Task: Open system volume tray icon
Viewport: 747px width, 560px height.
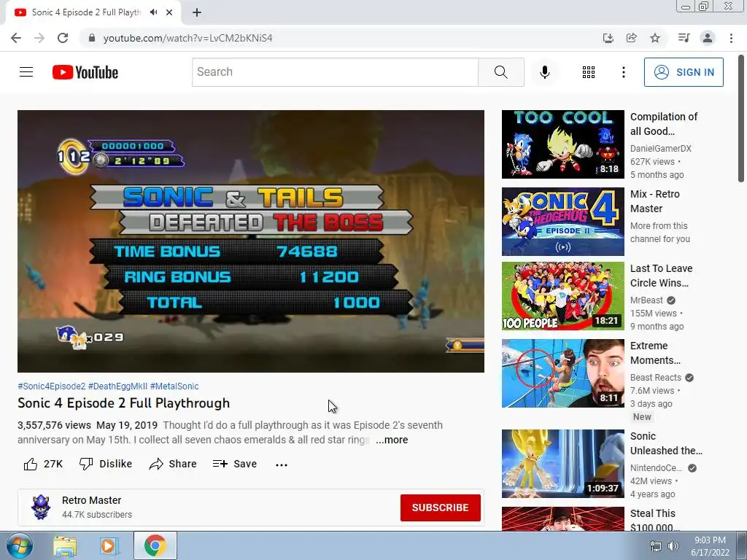Action: pos(673,546)
